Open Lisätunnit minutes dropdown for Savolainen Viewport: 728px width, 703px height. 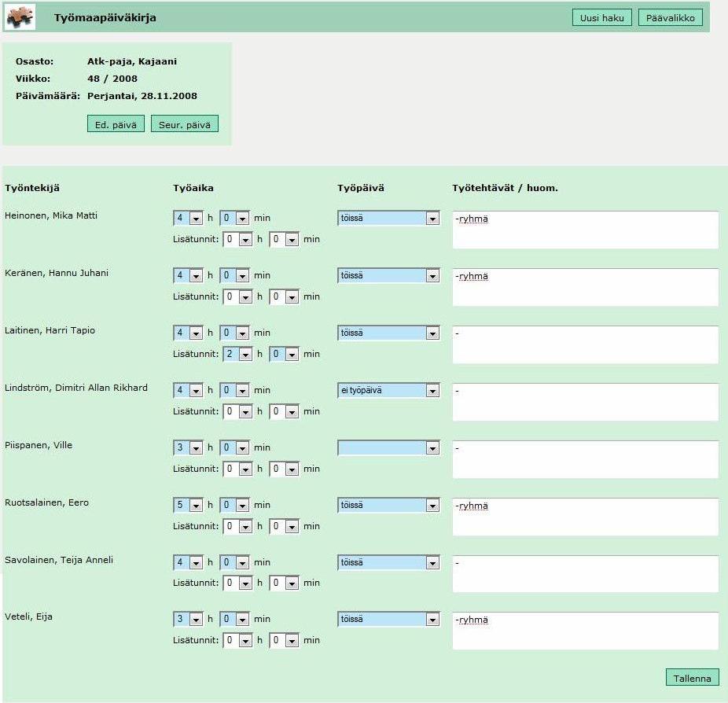284,583
